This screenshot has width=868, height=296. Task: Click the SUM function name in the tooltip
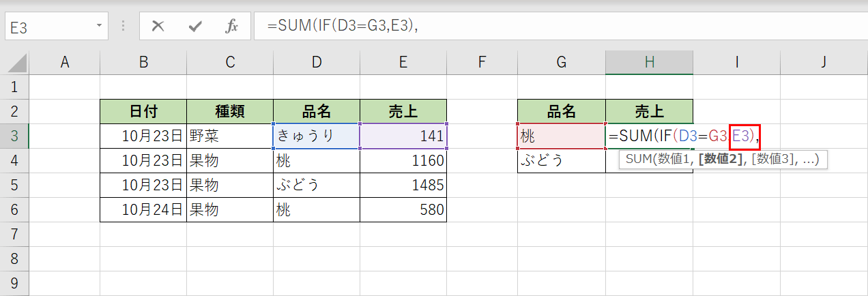pyautogui.click(x=637, y=160)
